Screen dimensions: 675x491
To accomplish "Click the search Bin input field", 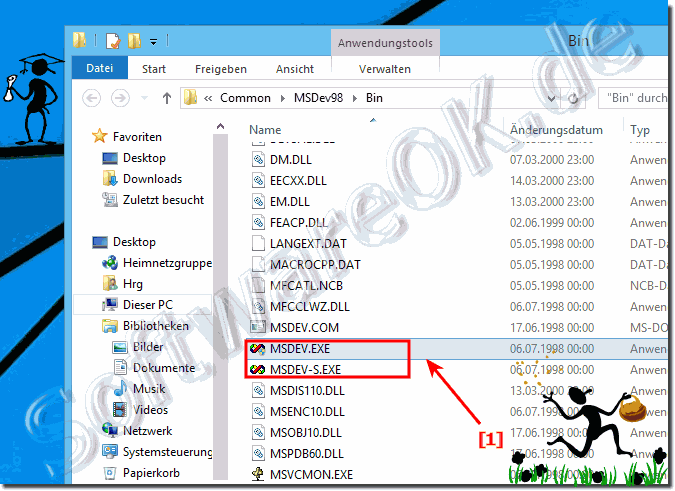I will click(635, 98).
